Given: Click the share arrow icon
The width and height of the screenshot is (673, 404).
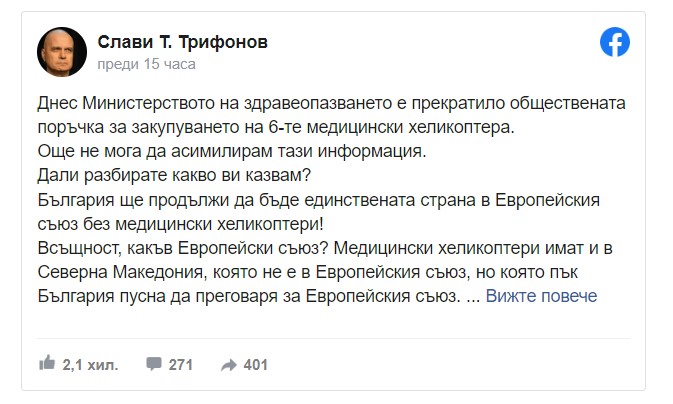Looking at the screenshot, I should [x=228, y=365].
